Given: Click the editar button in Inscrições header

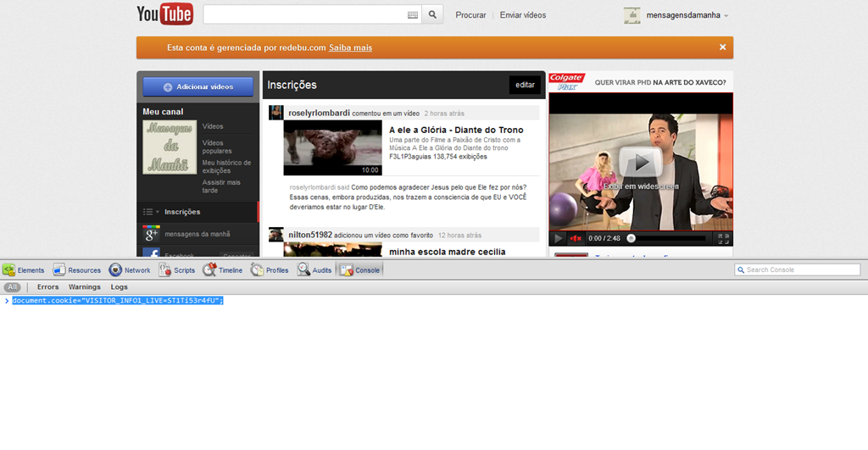Looking at the screenshot, I should [x=525, y=85].
